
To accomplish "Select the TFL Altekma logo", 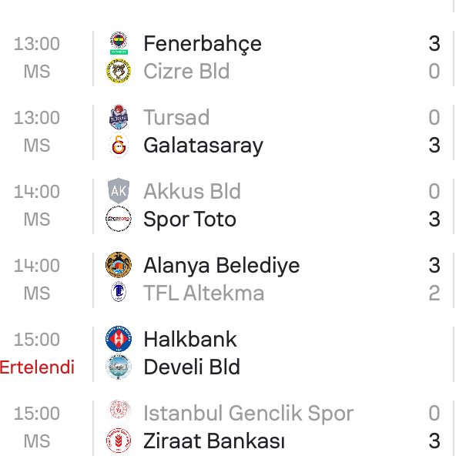I will 119,292.
